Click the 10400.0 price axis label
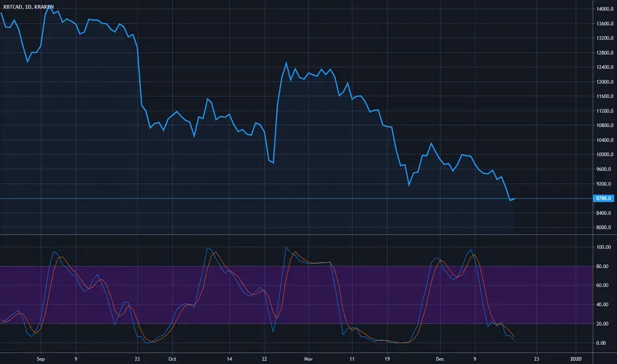The width and height of the screenshot is (617, 364). click(x=604, y=140)
